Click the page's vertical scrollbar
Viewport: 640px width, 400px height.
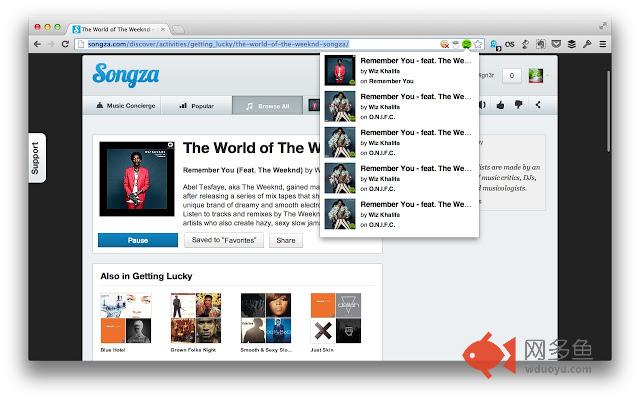(608, 112)
